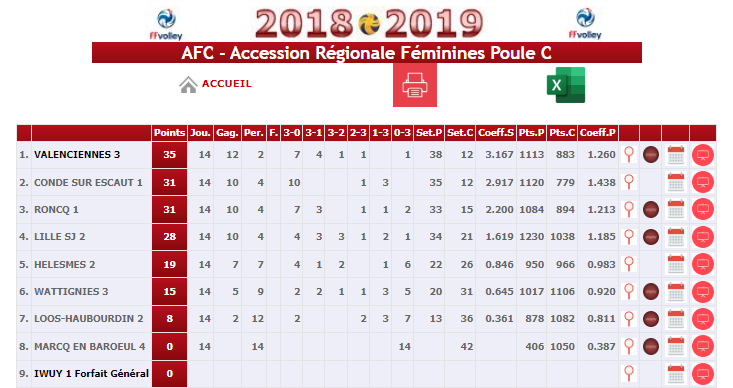Image resolution: width=733 pixels, height=388 pixels.
Task: Click the volleyball icon for LOOS-HAUBOURDIN 2
Action: tap(651, 319)
